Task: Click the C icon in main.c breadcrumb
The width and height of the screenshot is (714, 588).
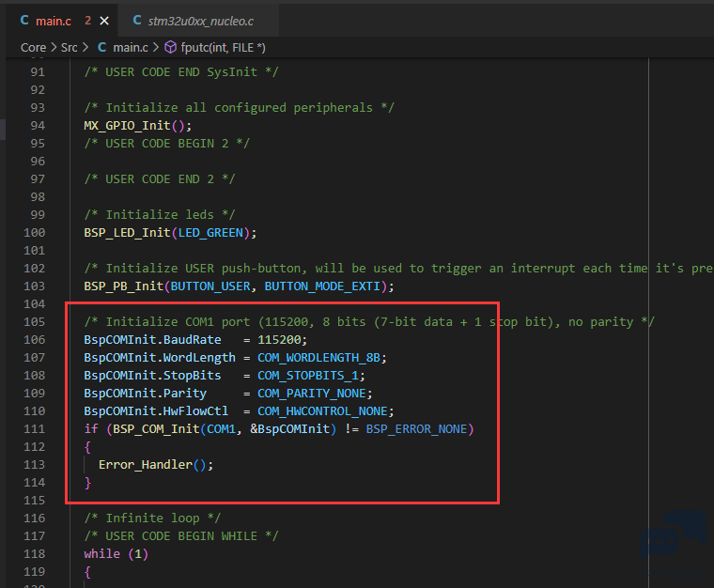Action: pyautogui.click(x=102, y=47)
